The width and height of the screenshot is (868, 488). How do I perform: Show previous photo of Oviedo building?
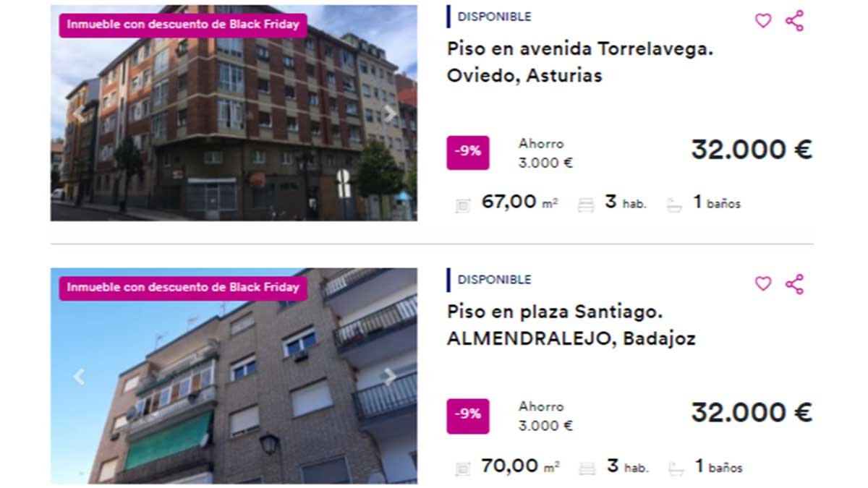78,114
